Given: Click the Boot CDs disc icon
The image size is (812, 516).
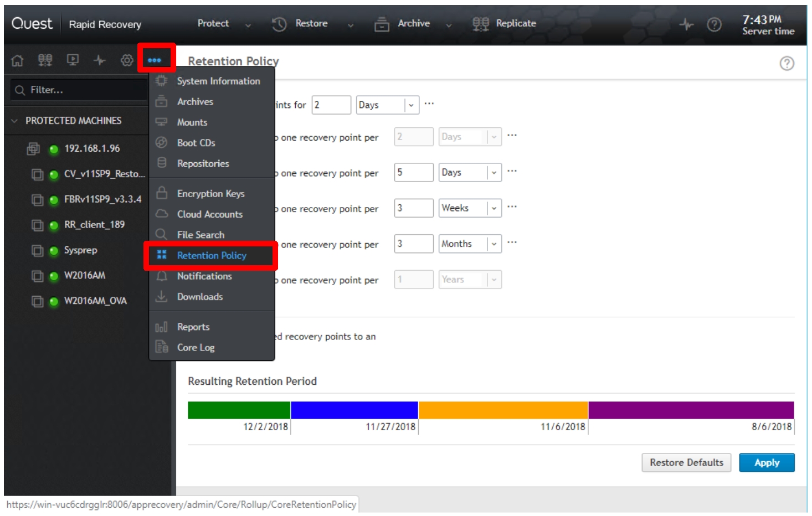Looking at the screenshot, I should pos(161,142).
